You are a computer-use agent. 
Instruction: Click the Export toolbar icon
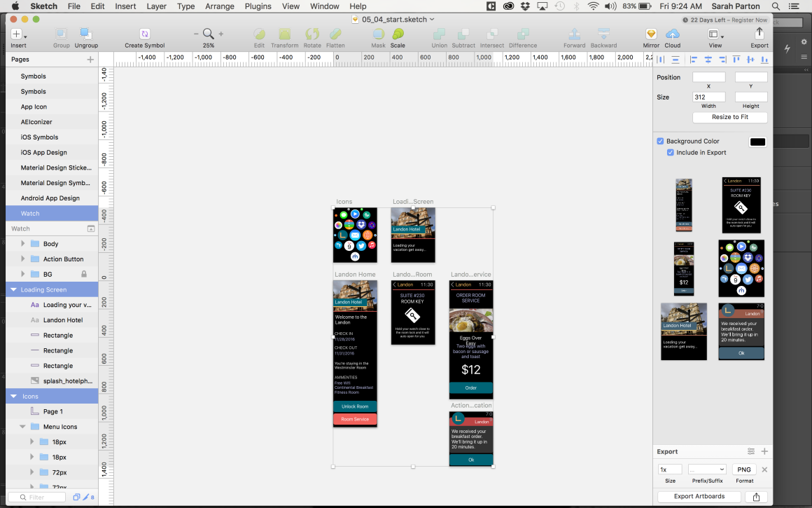tap(759, 34)
